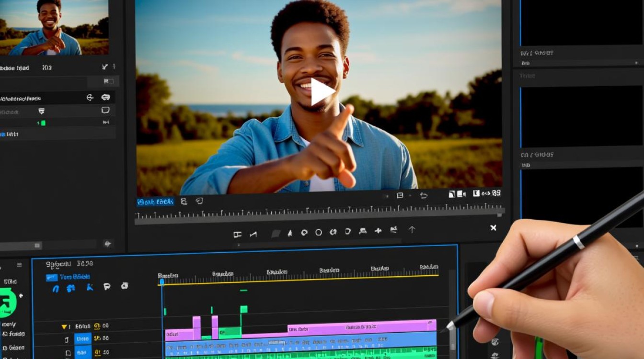Click the link-shaped icon in the dark media row
The width and height of the screenshot is (644, 359).
coord(105,97)
